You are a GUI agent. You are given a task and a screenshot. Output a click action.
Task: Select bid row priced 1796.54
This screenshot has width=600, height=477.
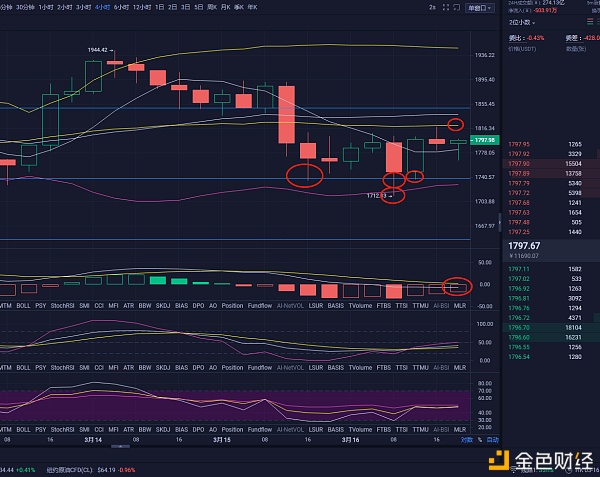pos(551,357)
